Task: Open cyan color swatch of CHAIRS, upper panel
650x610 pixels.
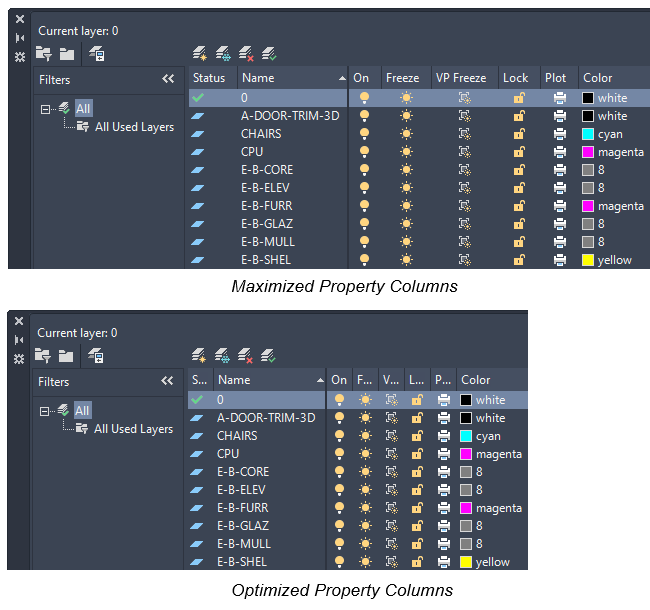Action: coord(588,134)
